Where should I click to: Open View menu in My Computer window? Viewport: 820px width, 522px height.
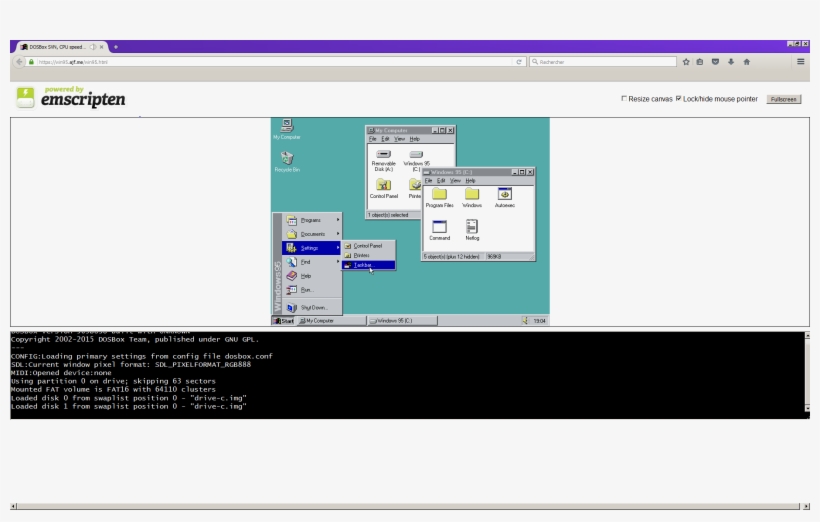tap(400, 139)
